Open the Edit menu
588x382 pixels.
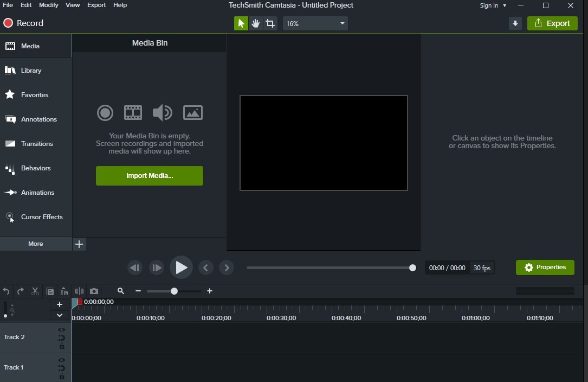[x=26, y=5]
